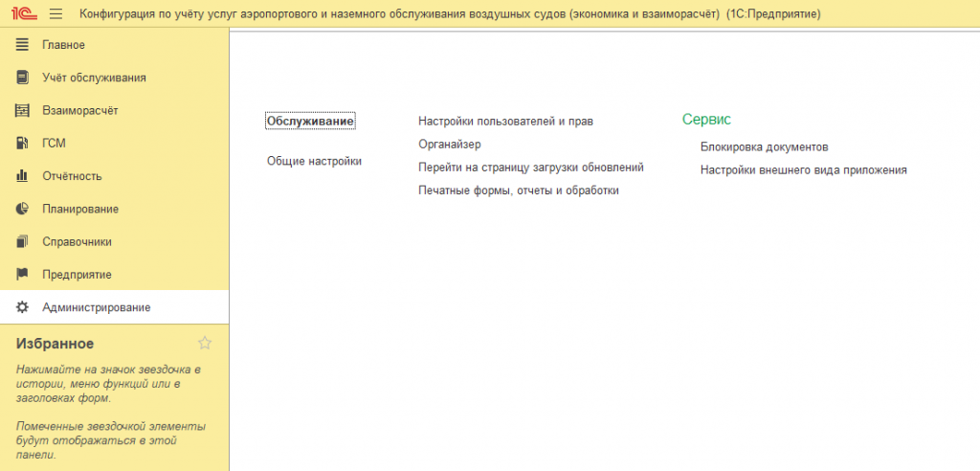980x471 pixels.
Task: Open Настройки внешнего вида приложения
Action: (804, 169)
